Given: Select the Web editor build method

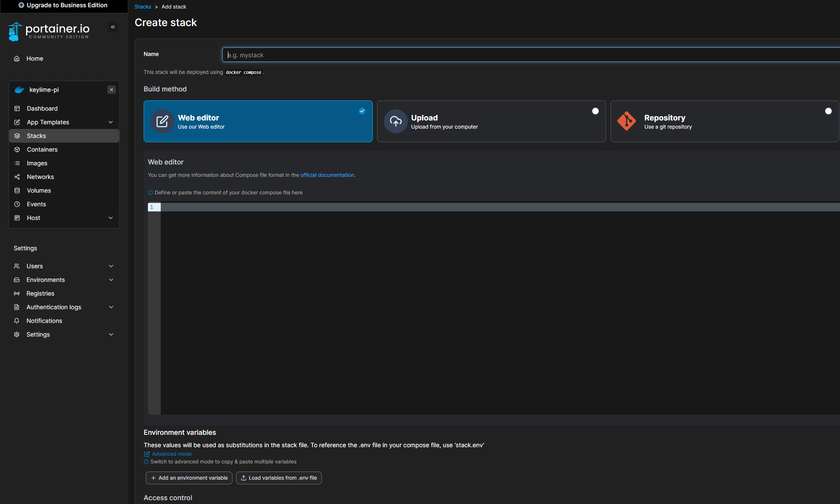Looking at the screenshot, I should tap(258, 121).
